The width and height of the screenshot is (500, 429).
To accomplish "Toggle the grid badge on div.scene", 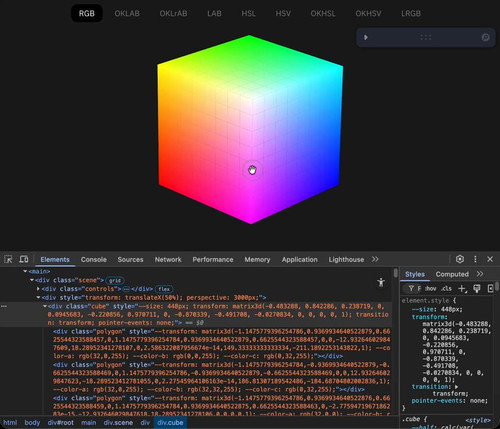I will click(115, 280).
